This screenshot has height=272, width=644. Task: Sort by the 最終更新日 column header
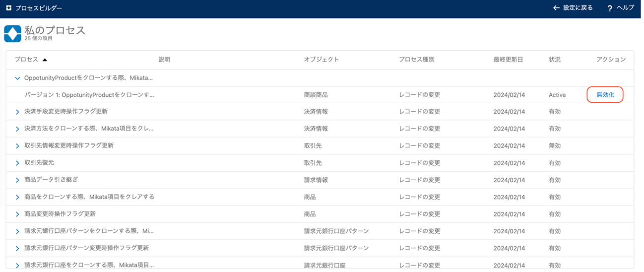[508, 60]
